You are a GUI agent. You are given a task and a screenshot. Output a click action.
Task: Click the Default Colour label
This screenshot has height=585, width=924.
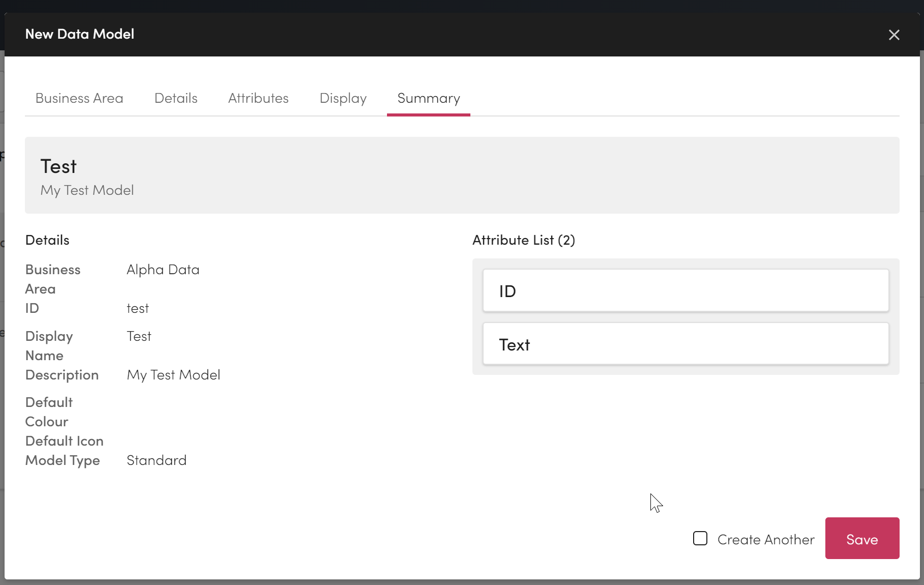[49, 412]
